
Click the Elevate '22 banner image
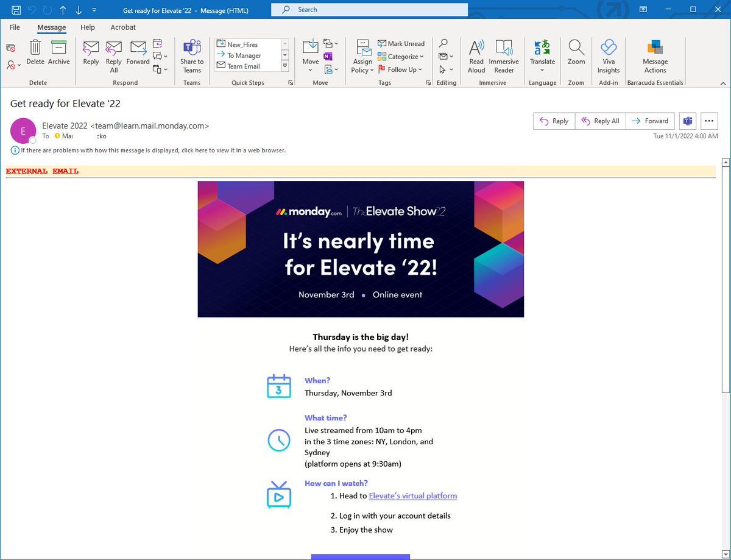tap(361, 249)
